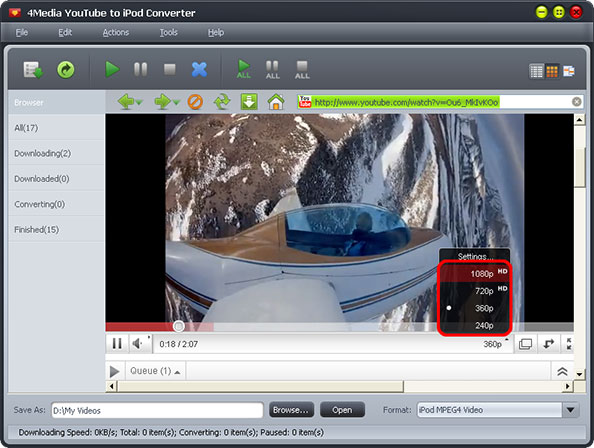Image resolution: width=594 pixels, height=448 pixels.
Task: Clear the URL address bar
Action: [577, 101]
